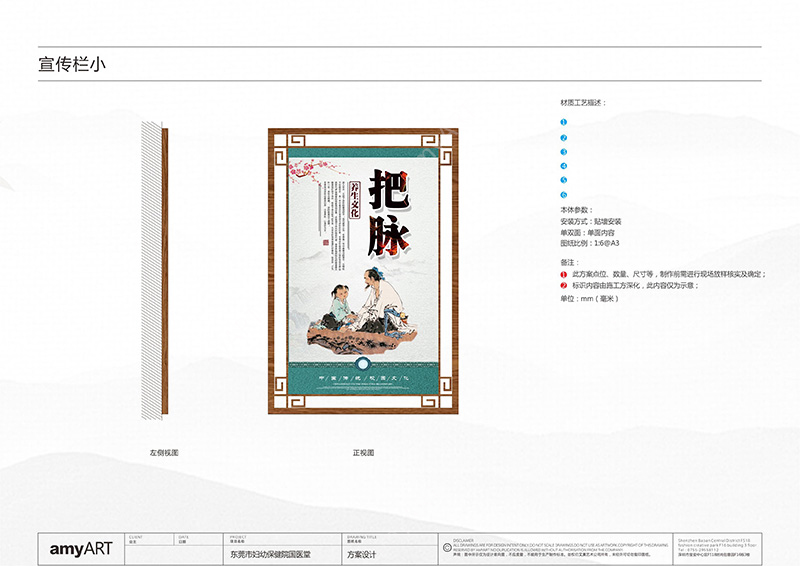Click the CLIENT field in title block
The image size is (800, 566).
(151, 539)
